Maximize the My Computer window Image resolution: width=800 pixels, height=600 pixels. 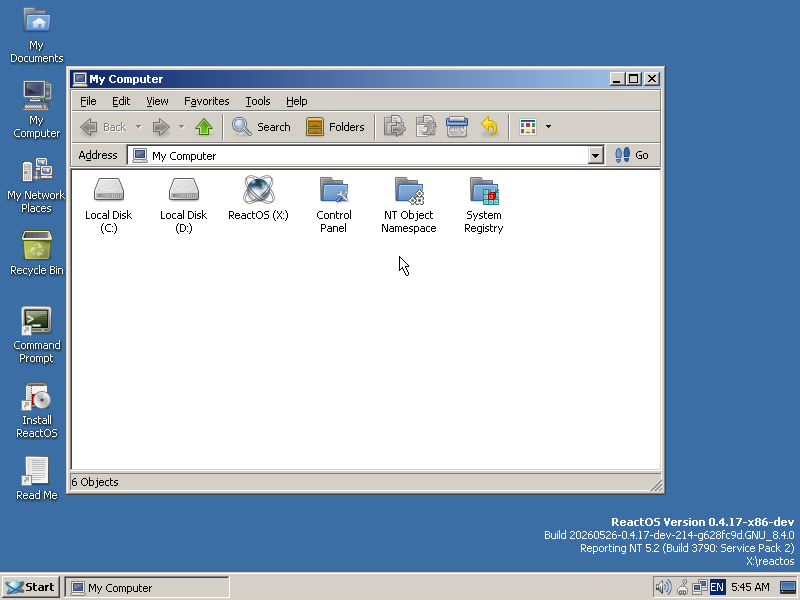pyautogui.click(x=633, y=79)
